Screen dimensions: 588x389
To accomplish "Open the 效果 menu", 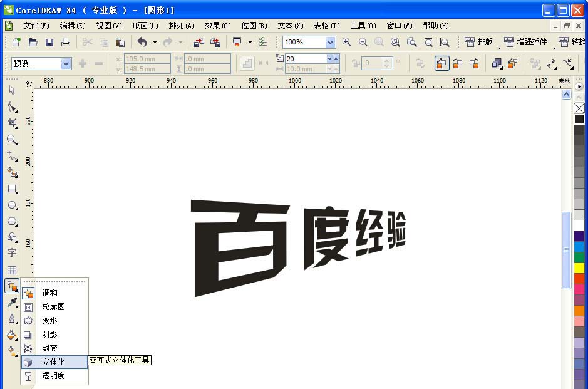I will (x=217, y=26).
